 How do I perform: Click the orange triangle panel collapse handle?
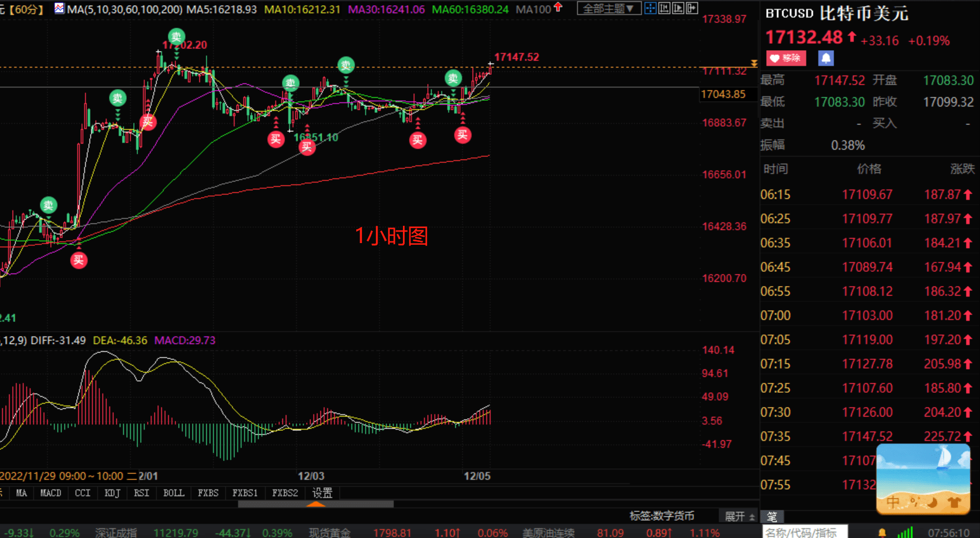tap(315, 504)
